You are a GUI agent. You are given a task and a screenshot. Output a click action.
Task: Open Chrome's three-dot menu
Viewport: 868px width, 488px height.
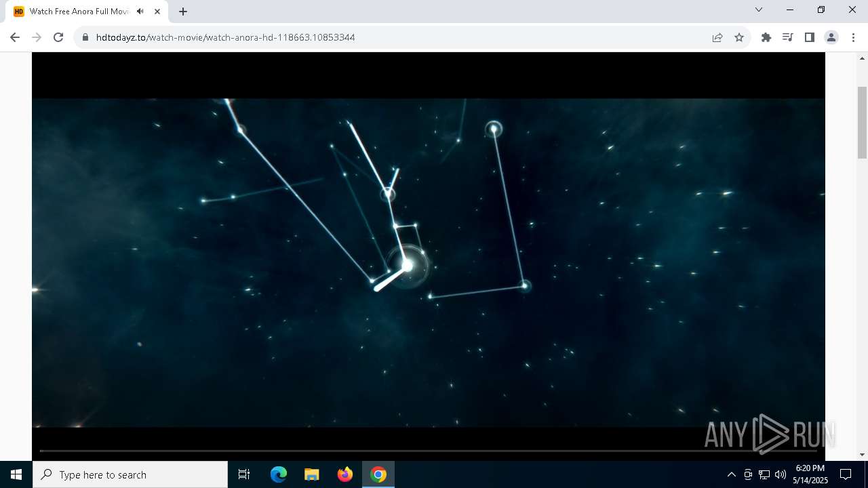(853, 37)
